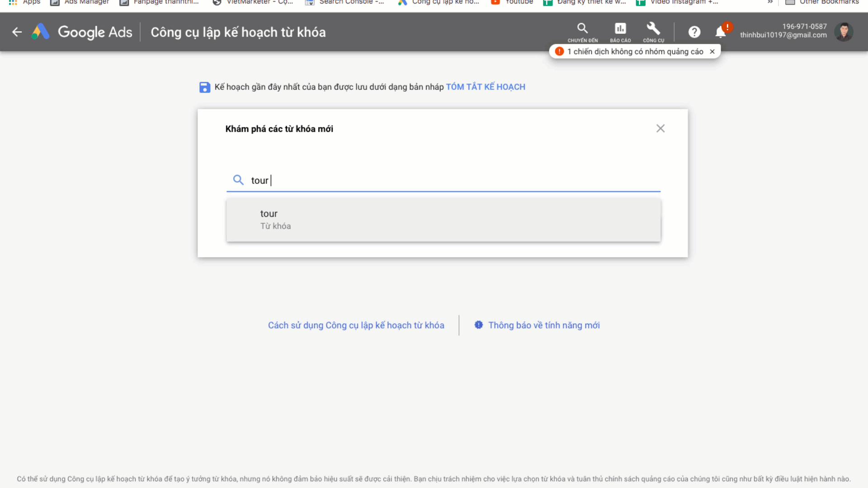The image size is (868, 488).
Task: Dismiss the campaign warning notification
Action: [x=712, y=52]
